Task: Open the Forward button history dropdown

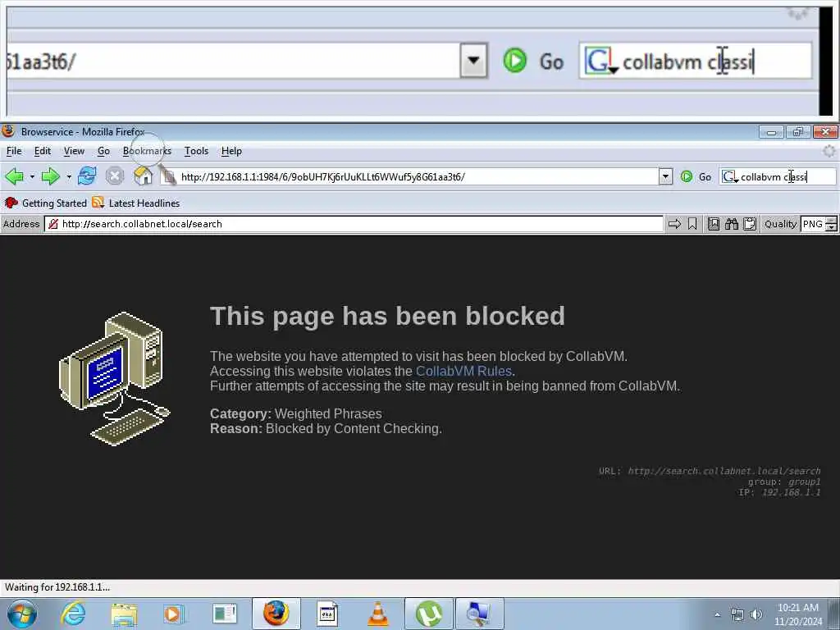Action: pyautogui.click(x=69, y=176)
